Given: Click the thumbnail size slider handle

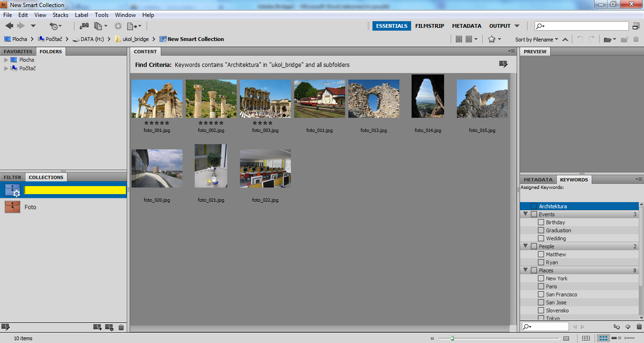Looking at the screenshot, I should [452, 338].
